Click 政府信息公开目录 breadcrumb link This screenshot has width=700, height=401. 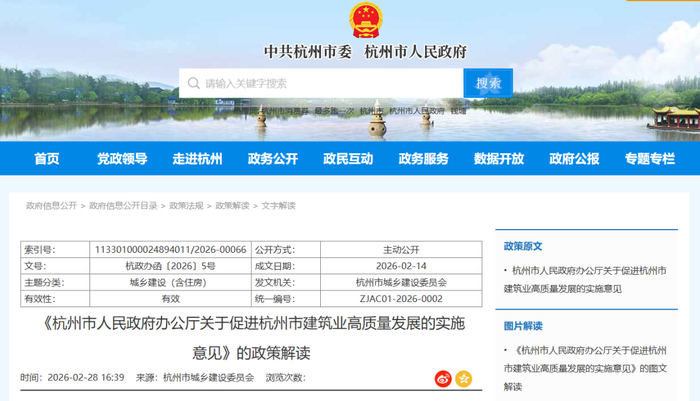click(x=123, y=205)
